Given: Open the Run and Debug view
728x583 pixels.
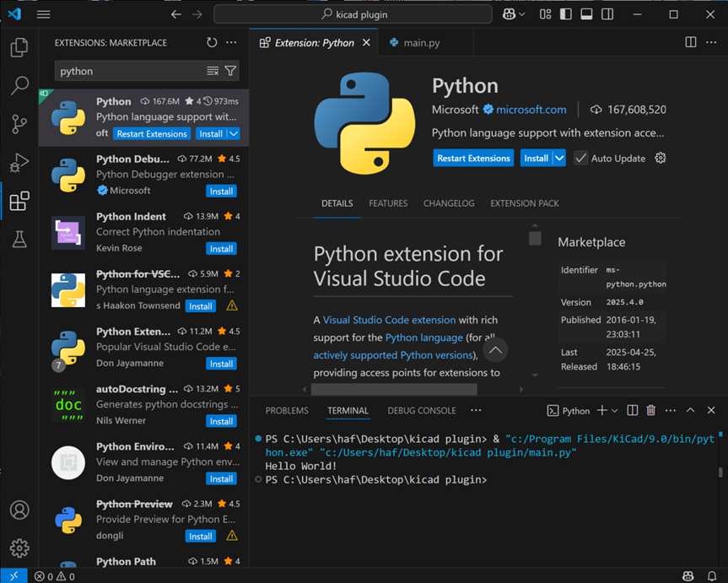Looking at the screenshot, I should click(19, 163).
